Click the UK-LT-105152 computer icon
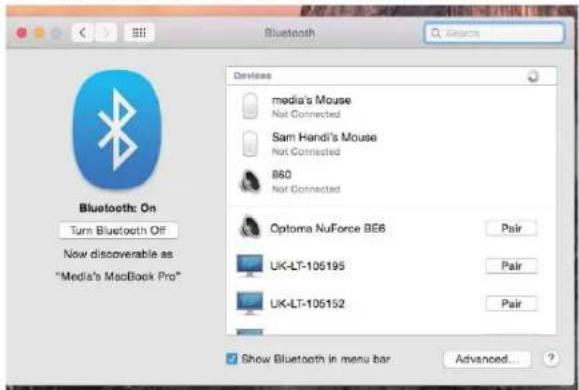Viewport: 579px width, 390px height. point(250,303)
